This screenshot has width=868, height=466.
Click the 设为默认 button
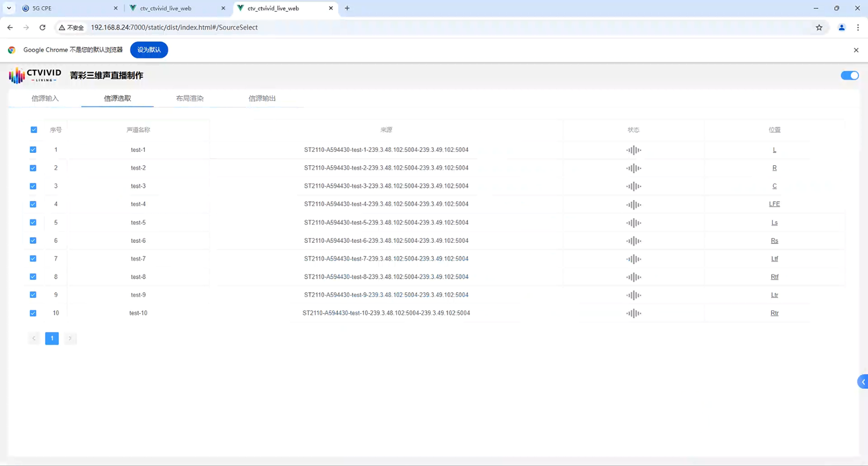pyautogui.click(x=149, y=50)
